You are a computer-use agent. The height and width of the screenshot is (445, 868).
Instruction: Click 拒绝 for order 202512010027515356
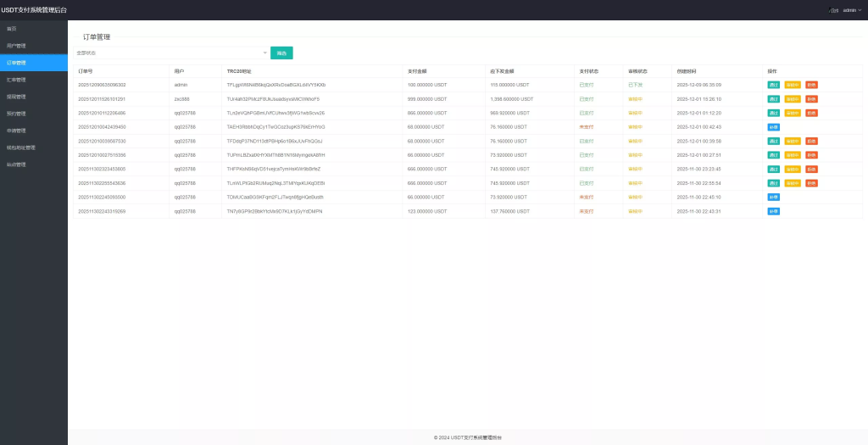pyautogui.click(x=811, y=155)
